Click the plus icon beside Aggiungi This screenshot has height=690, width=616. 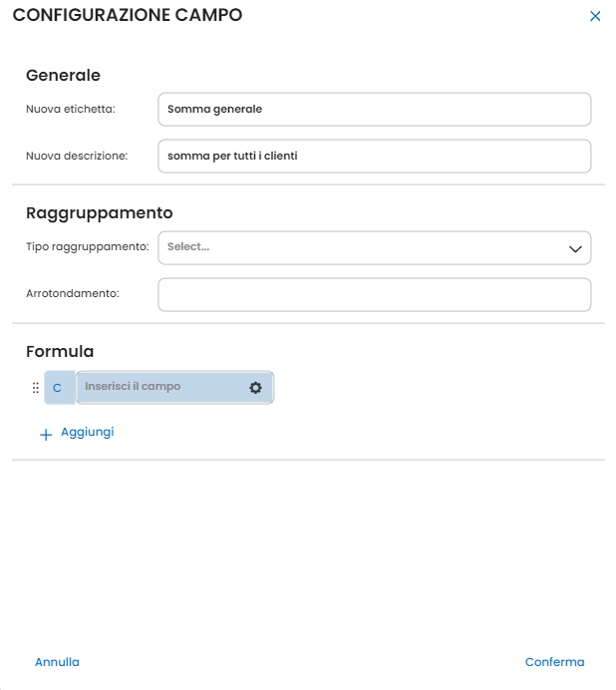[45, 435]
